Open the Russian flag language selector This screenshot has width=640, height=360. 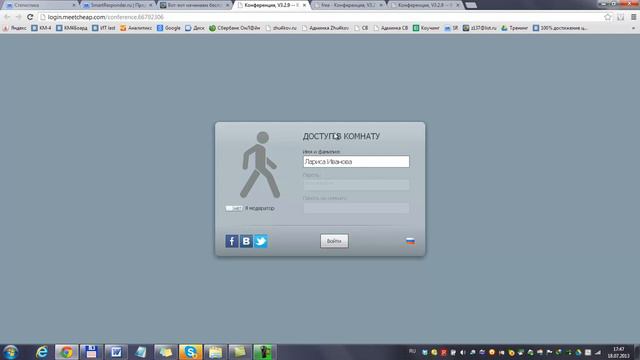coord(410,241)
